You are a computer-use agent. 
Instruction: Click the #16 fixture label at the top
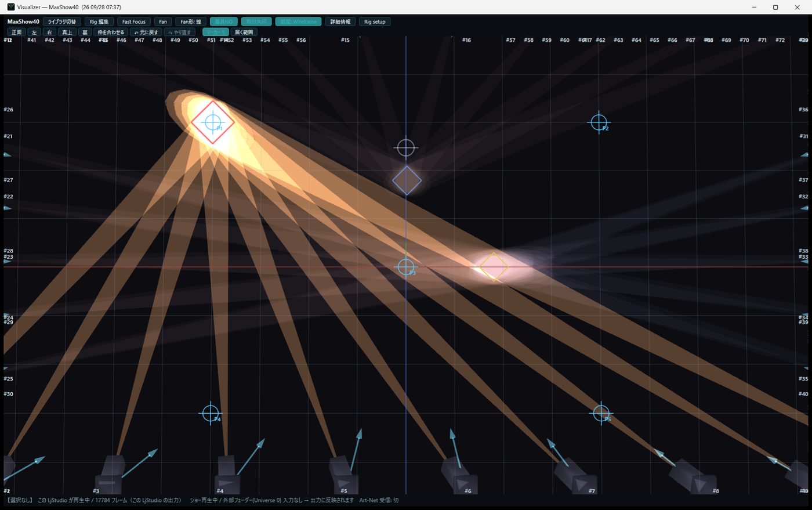click(466, 40)
